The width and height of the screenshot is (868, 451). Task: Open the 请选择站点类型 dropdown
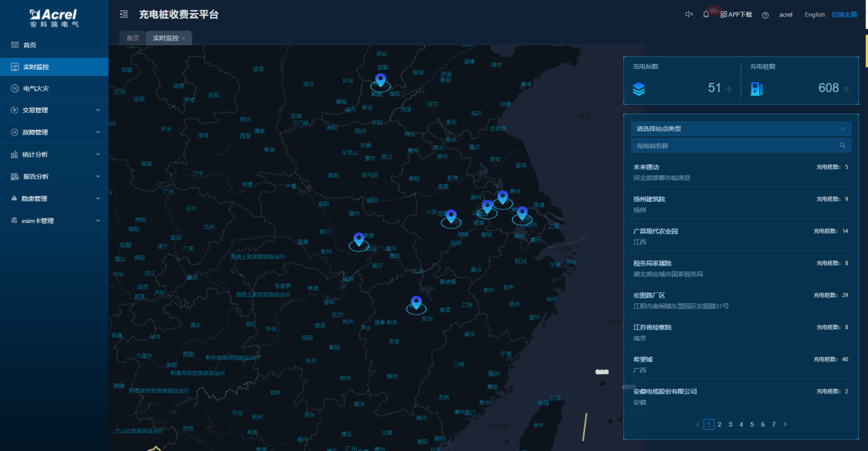741,129
